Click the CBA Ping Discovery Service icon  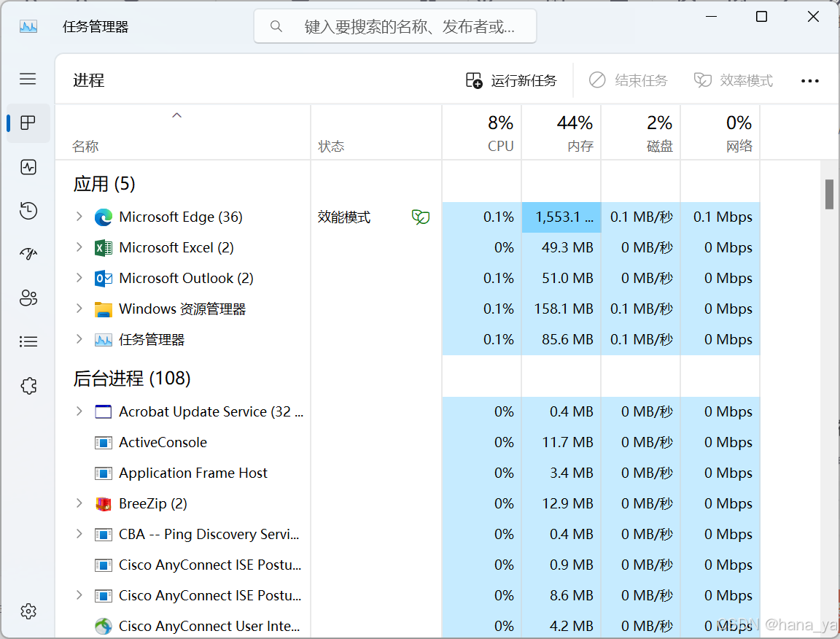tap(103, 535)
